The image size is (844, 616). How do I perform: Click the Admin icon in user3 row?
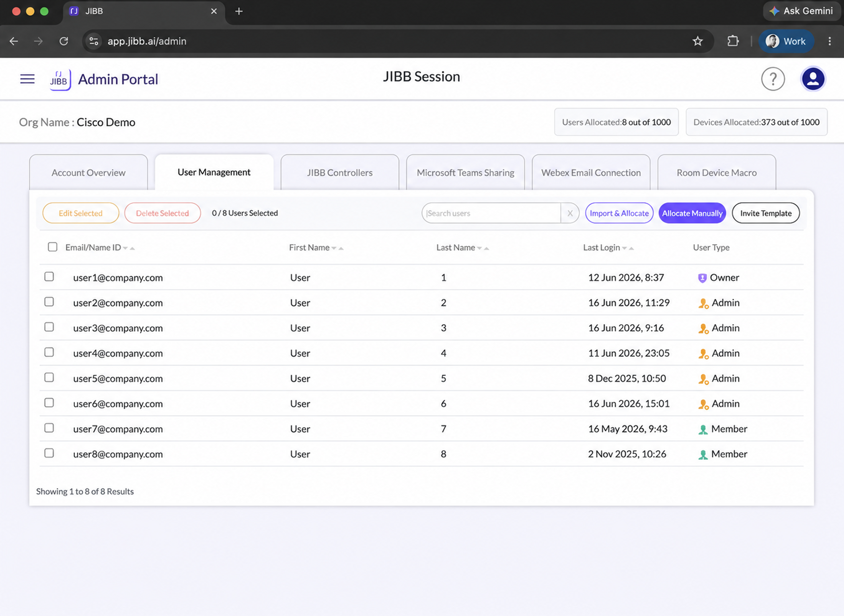tap(703, 329)
